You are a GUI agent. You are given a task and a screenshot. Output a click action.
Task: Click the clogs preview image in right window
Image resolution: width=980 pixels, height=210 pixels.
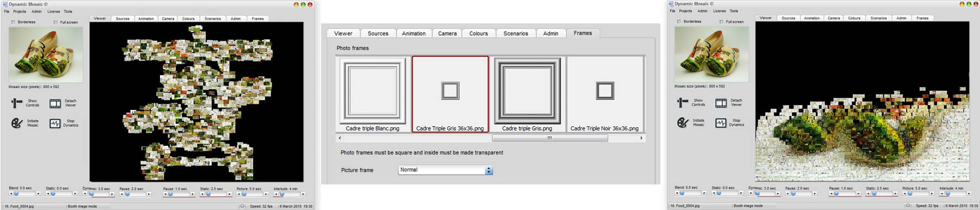pyautogui.click(x=712, y=54)
